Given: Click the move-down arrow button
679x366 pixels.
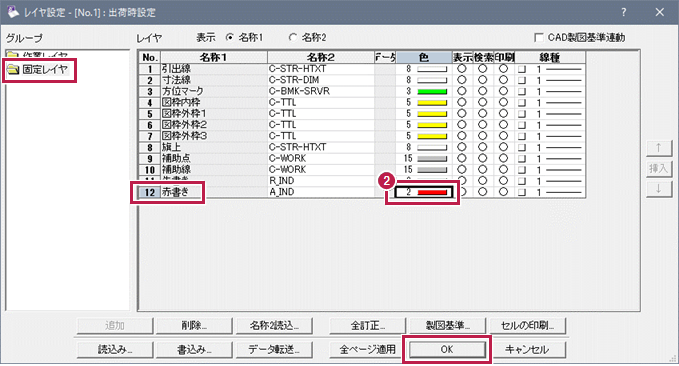Looking at the screenshot, I should (x=659, y=189).
